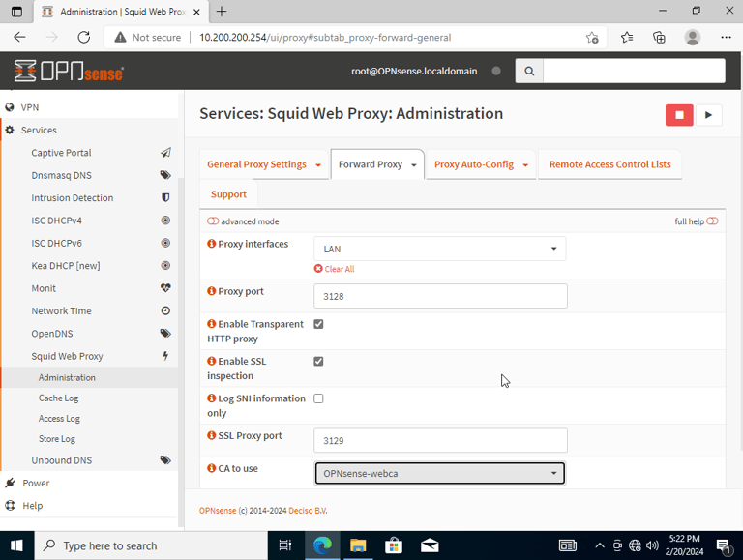Open browser settings and more menu
This screenshot has width=743, height=560.
coord(726,37)
